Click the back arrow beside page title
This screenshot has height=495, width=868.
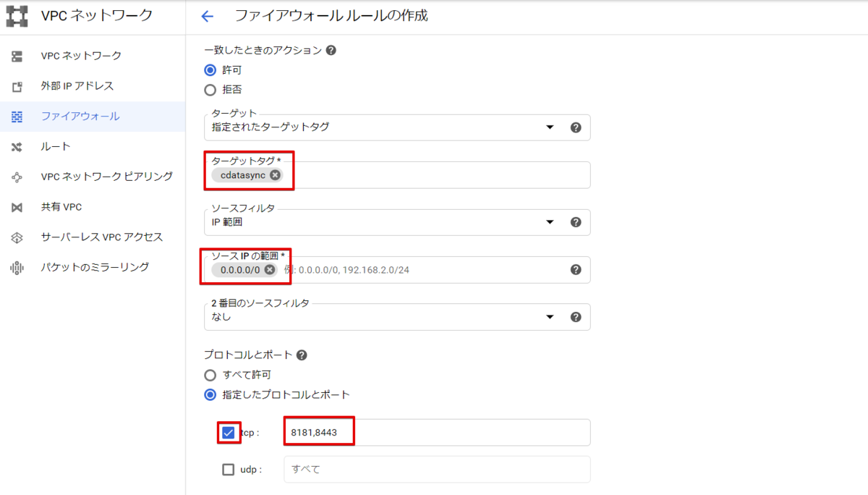click(x=208, y=16)
